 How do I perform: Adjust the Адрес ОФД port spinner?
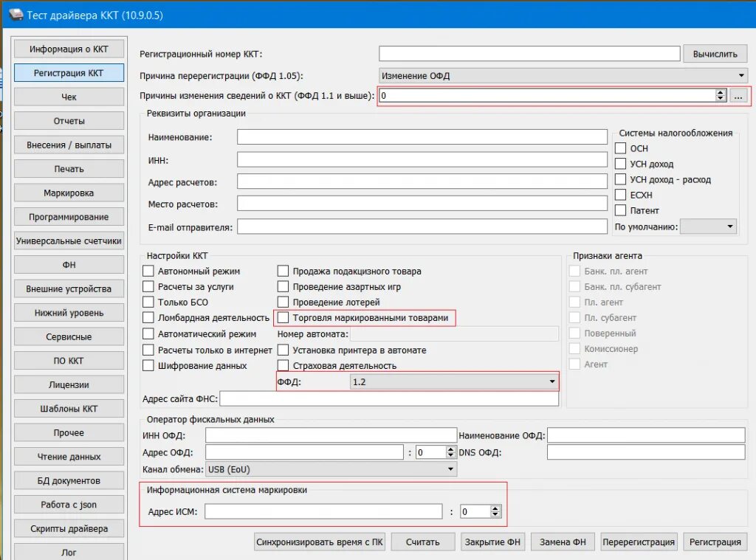click(x=450, y=452)
